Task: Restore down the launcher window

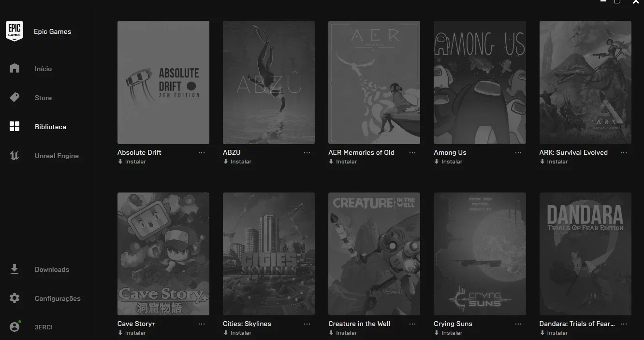Action: point(617,2)
